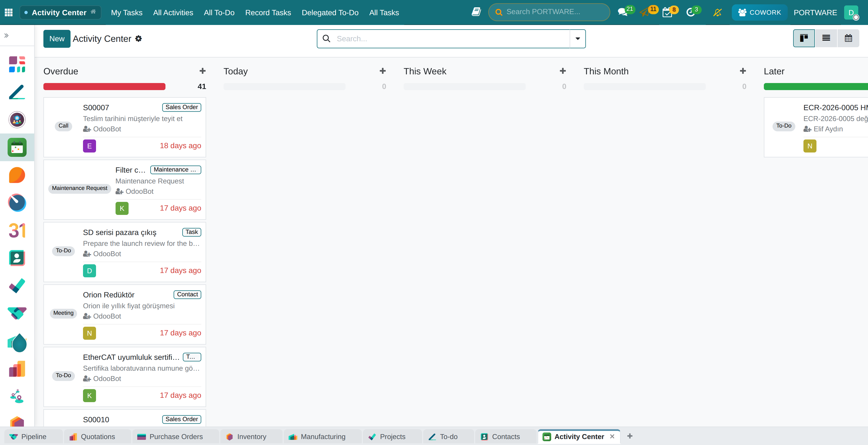Open the search options dropdown arrow
The height and width of the screenshot is (445, 868).
pyautogui.click(x=577, y=39)
